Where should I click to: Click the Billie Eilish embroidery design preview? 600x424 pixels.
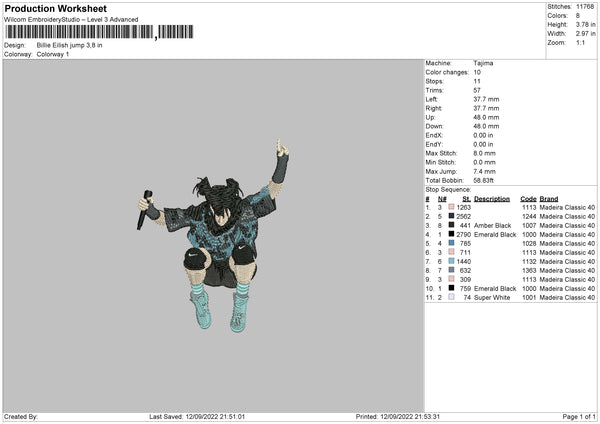[213, 235]
